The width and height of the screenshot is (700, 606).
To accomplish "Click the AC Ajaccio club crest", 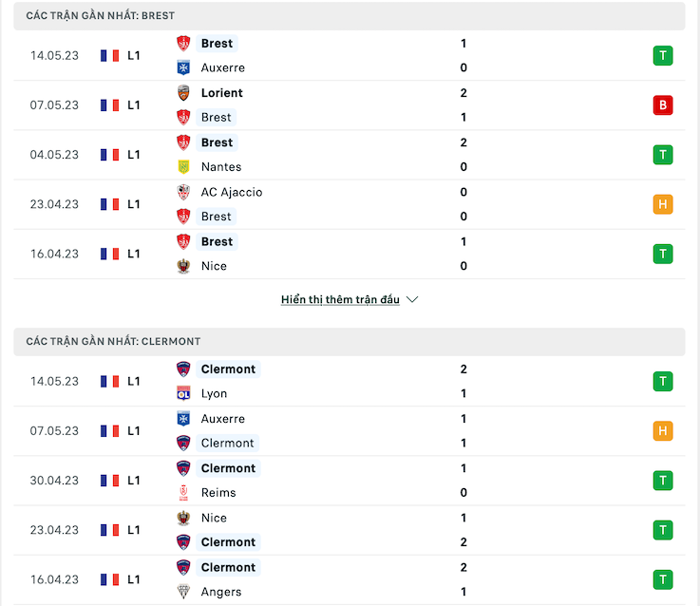I will click(x=183, y=192).
